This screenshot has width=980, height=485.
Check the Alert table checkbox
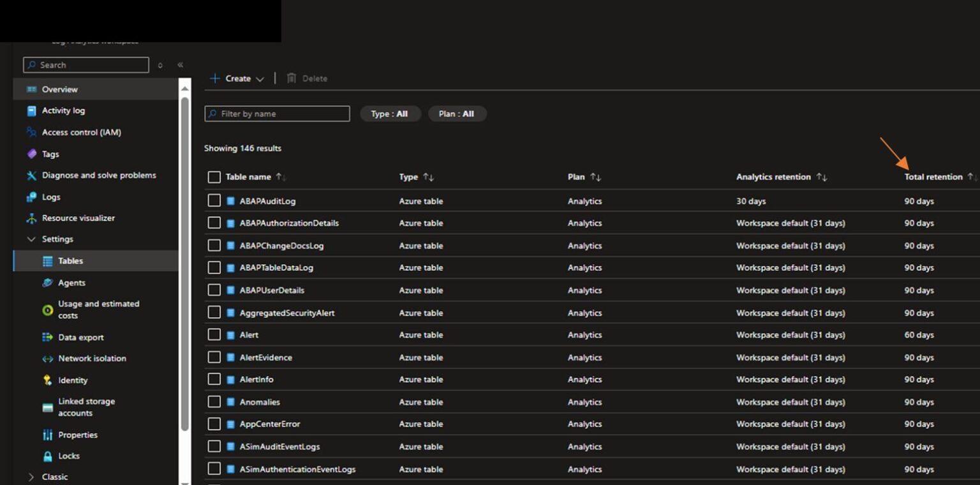(214, 334)
